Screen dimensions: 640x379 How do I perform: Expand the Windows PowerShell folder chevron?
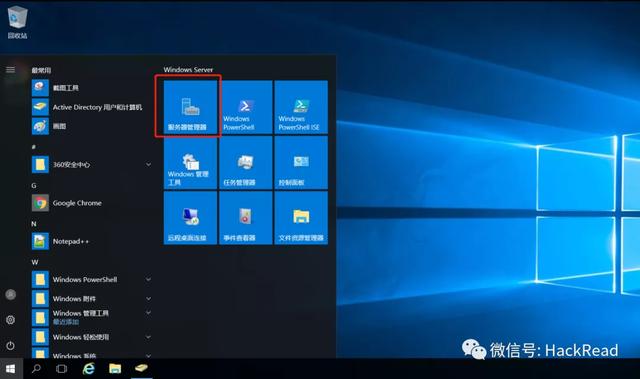coord(148,279)
